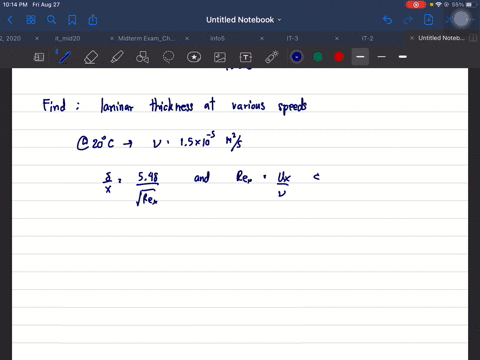The image size is (480, 360).
Task: Select the Laser pointer tool
Action: coord(272,57)
